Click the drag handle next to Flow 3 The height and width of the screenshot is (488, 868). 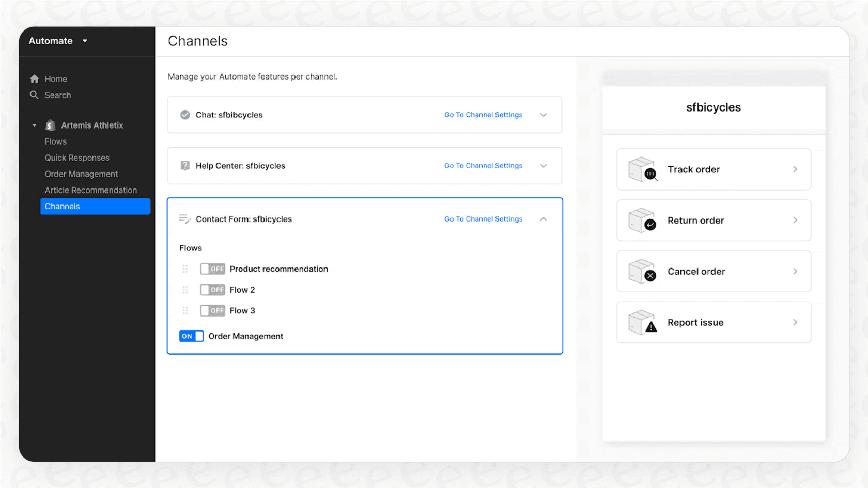click(x=185, y=310)
